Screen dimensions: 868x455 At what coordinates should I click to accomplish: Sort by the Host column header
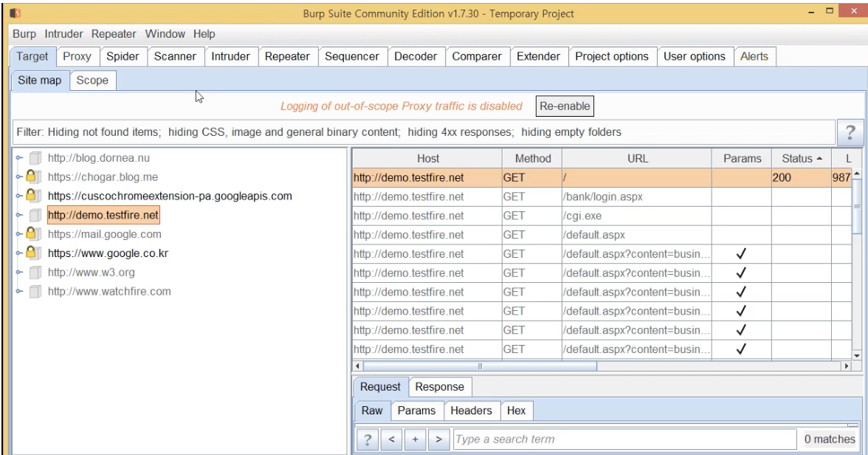pyautogui.click(x=427, y=159)
